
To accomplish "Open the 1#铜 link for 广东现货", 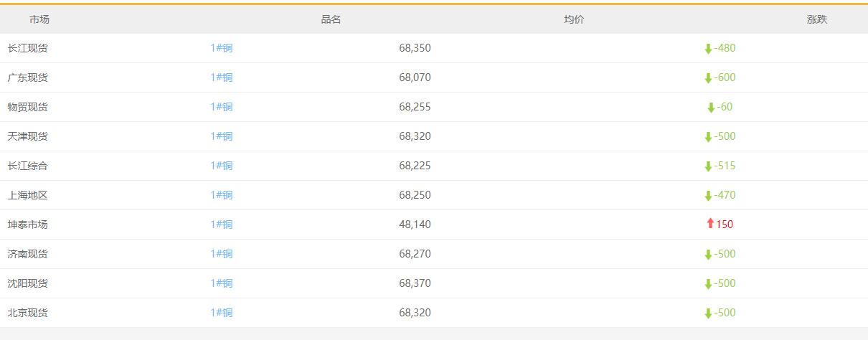I will click(x=222, y=77).
